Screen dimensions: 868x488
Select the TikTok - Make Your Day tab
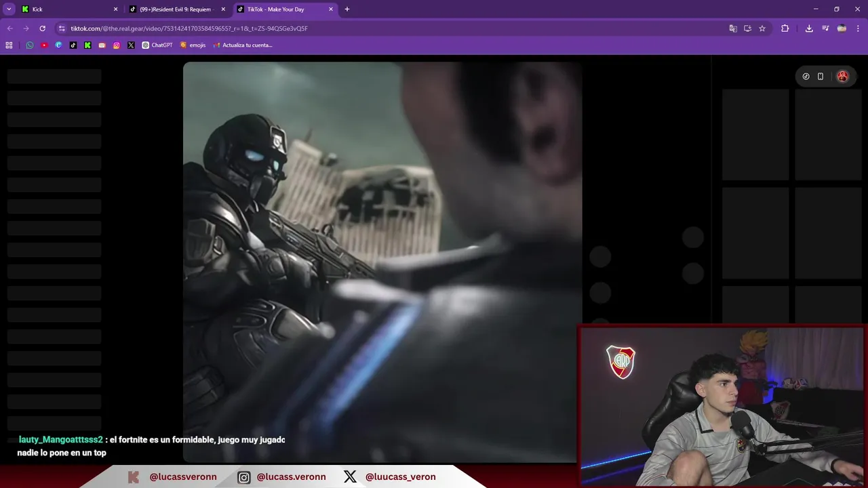[285, 9]
